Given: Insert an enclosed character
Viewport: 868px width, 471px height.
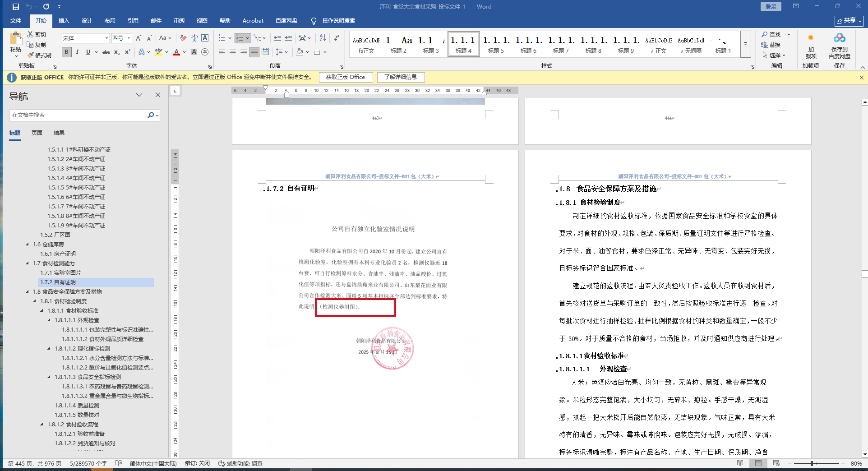Looking at the screenshot, I should [x=205, y=52].
